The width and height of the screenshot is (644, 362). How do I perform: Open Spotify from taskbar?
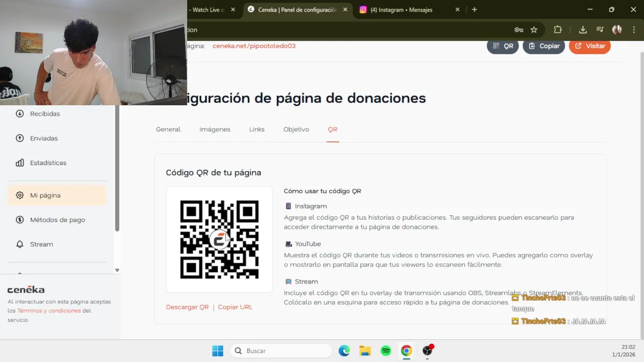[386, 351]
